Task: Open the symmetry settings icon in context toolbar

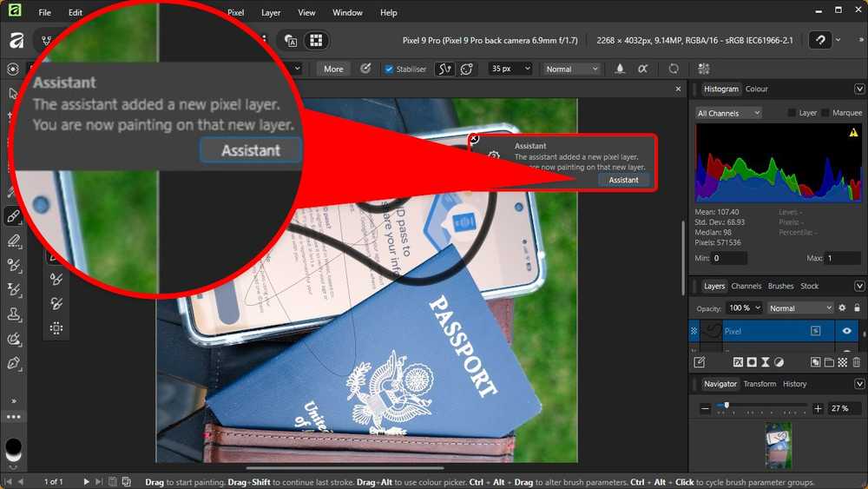Action: pos(704,69)
